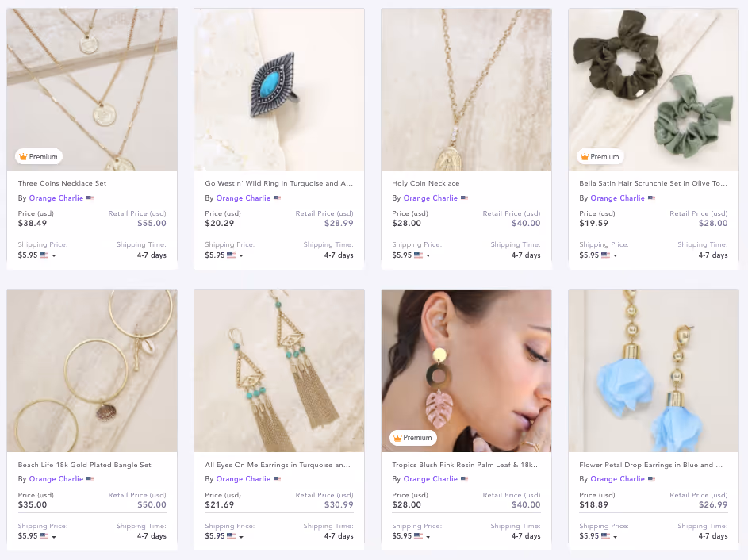The image size is (748, 560).
Task: Expand shipping country dropdown for Three Coins Necklace Set
Action: click(x=54, y=255)
